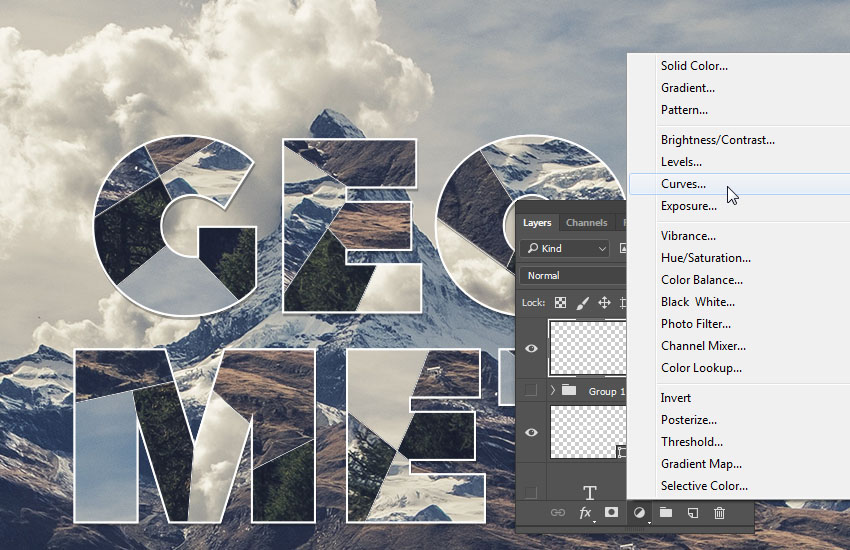Switch to the Channels tab
Viewport: 850px width, 550px height.
[586, 223]
